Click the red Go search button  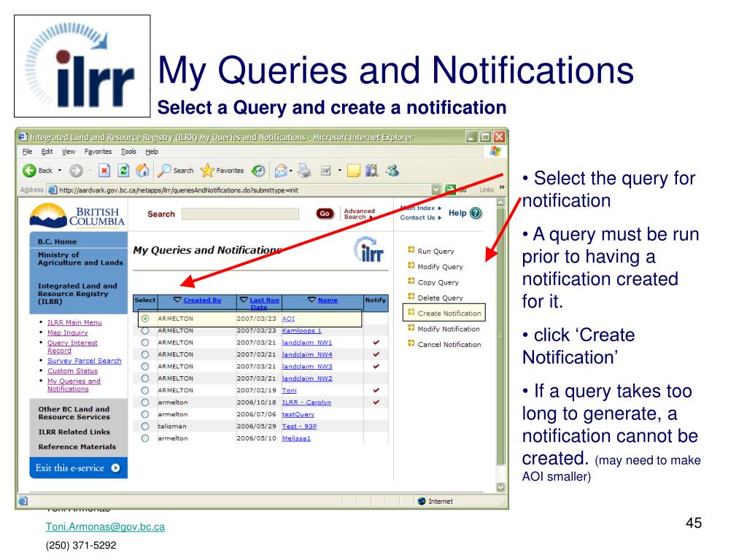point(325,214)
